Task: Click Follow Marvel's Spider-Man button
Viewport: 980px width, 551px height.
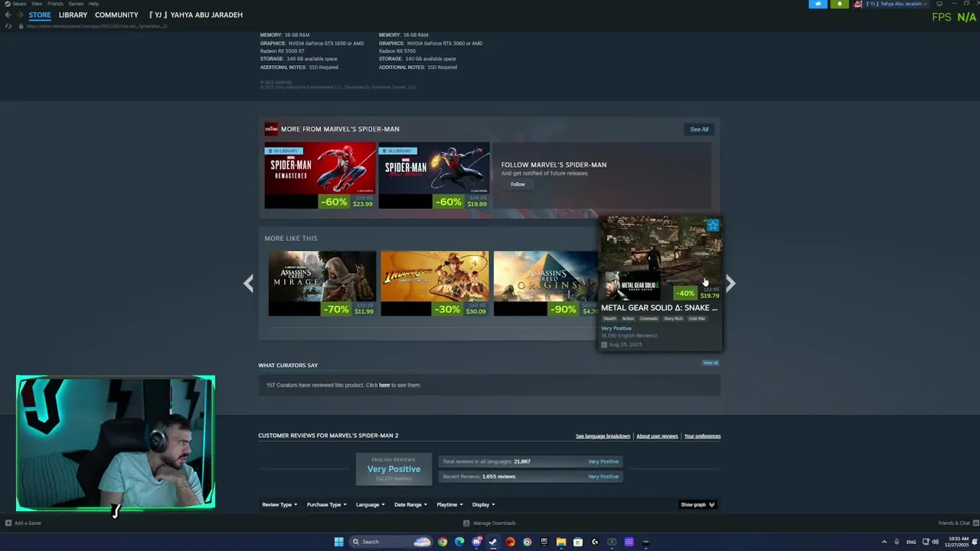Action: click(518, 184)
